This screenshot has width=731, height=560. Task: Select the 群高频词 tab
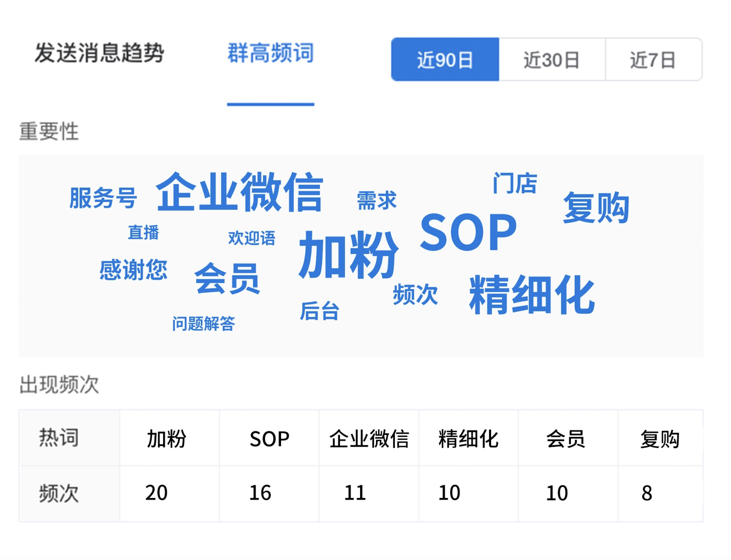(x=271, y=53)
